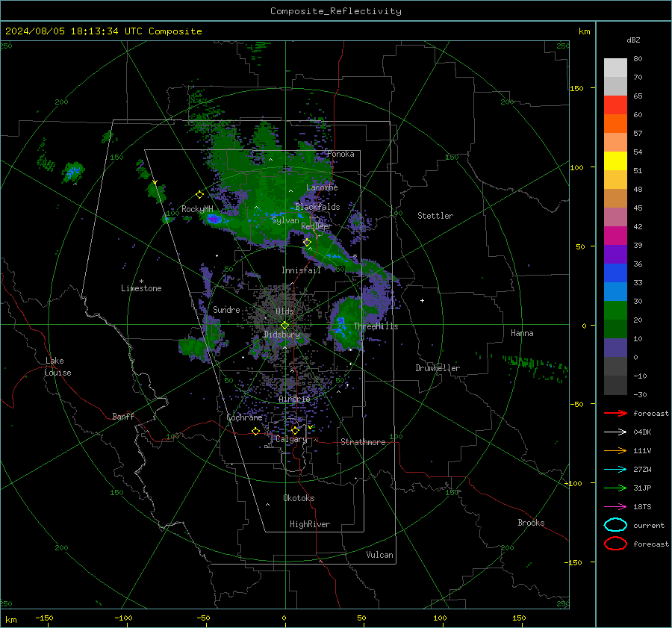
Task: Click the dBZ legend heading
Action: (633, 40)
